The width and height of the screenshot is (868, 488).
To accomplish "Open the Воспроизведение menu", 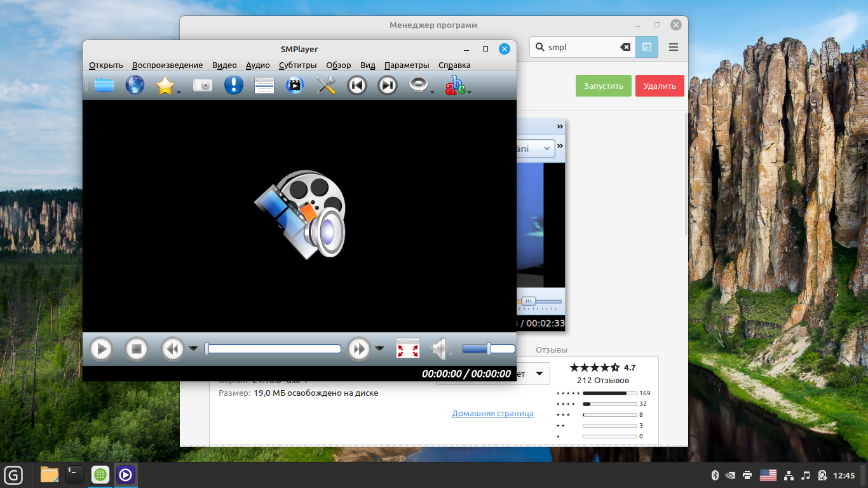I will click(167, 65).
